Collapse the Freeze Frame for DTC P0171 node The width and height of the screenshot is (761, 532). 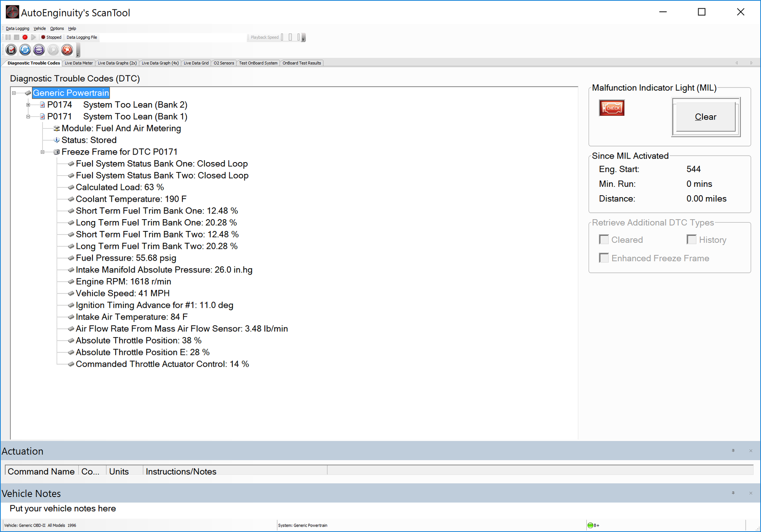point(43,152)
